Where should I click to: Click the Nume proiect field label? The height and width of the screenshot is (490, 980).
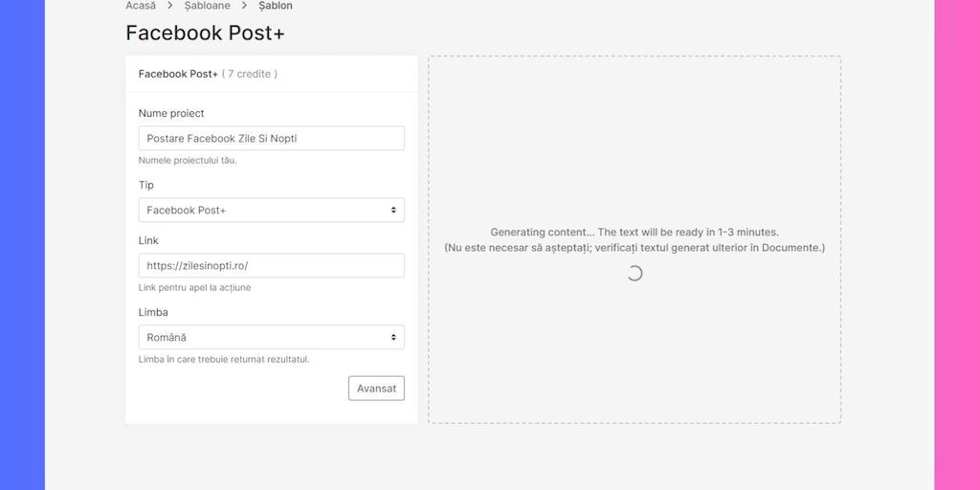[171, 113]
